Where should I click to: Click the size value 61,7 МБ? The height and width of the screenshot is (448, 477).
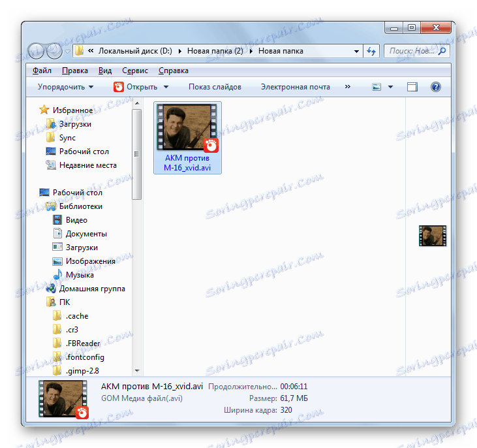pyautogui.click(x=294, y=398)
